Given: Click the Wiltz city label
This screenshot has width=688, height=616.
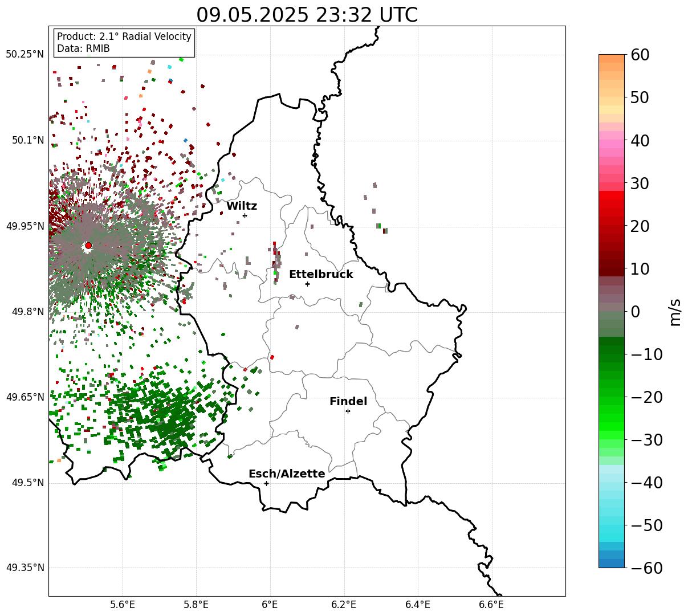Looking at the screenshot, I should 242,206.
